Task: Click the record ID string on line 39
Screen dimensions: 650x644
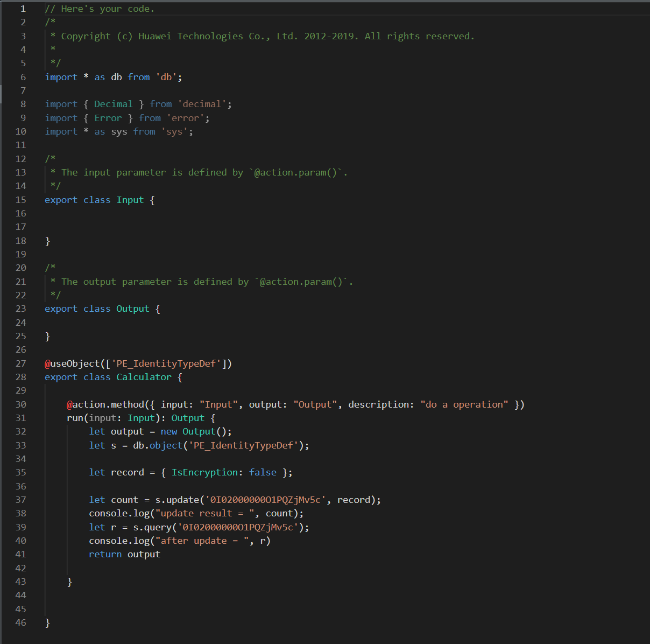Action: coord(238,527)
